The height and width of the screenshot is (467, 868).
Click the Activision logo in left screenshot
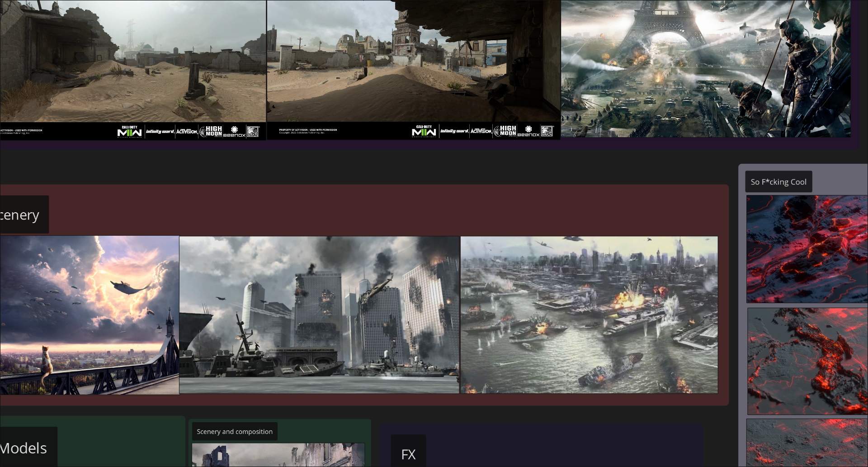click(187, 132)
